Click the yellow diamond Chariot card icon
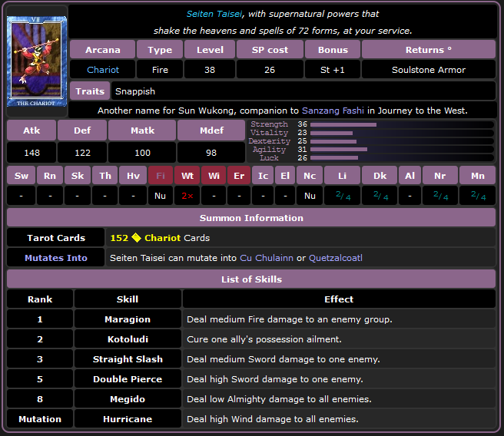The width and height of the screenshot is (504, 436). click(136, 238)
